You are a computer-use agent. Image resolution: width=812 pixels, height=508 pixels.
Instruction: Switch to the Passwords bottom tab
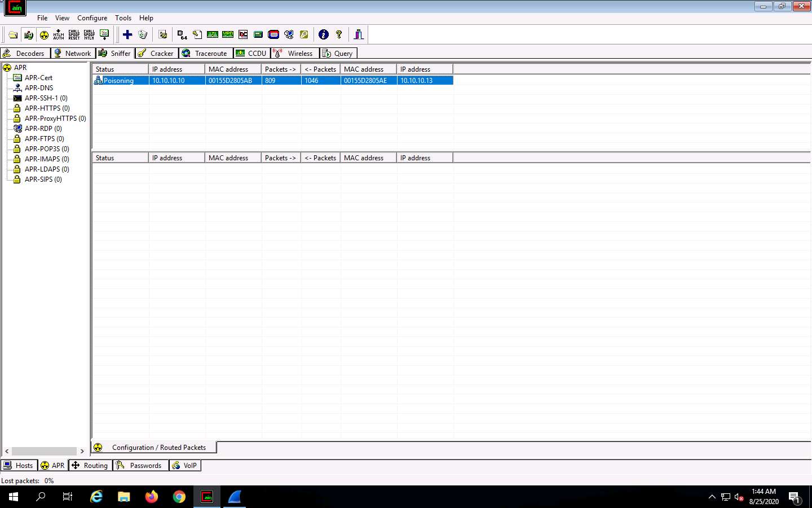pos(140,466)
